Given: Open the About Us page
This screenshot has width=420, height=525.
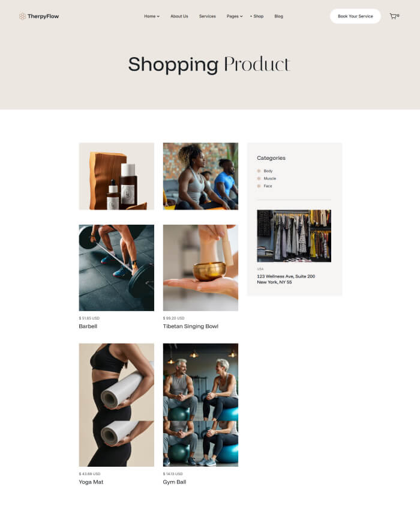Looking at the screenshot, I should click(179, 16).
